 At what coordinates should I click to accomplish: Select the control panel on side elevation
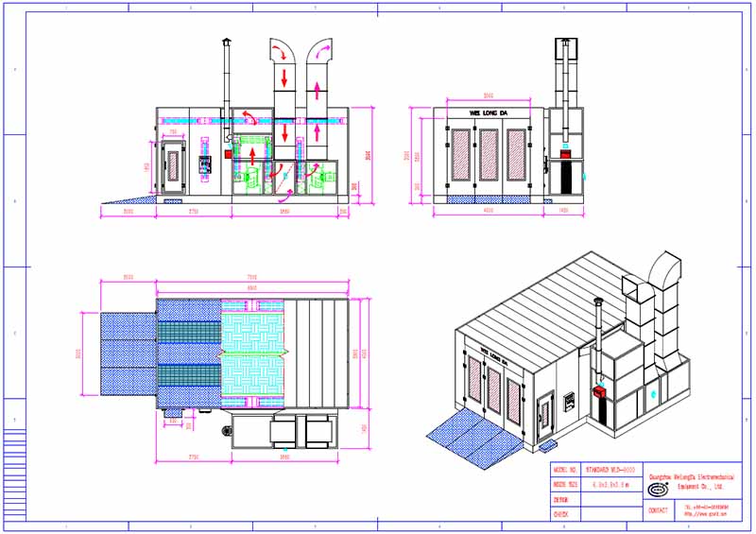[205, 164]
